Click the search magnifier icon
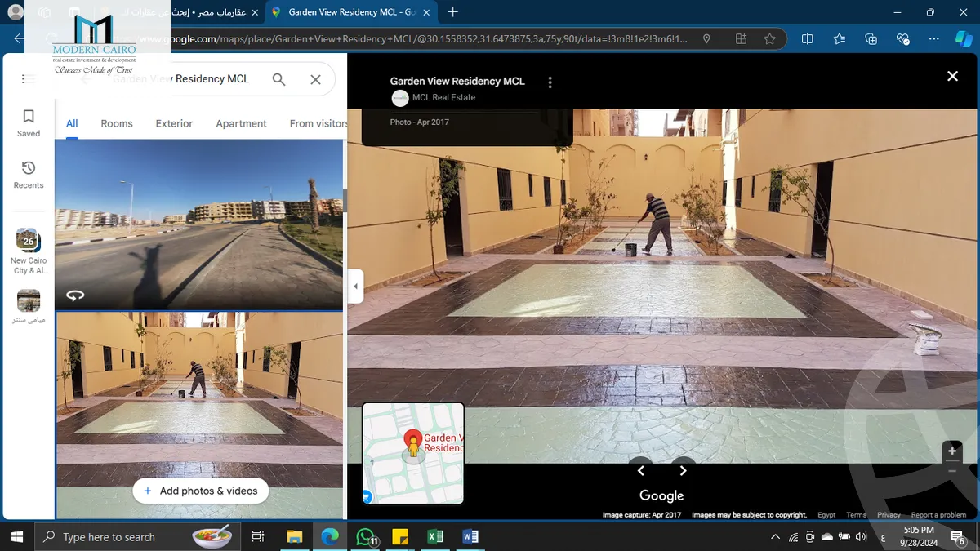This screenshot has height=551, width=980. coord(279,79)
